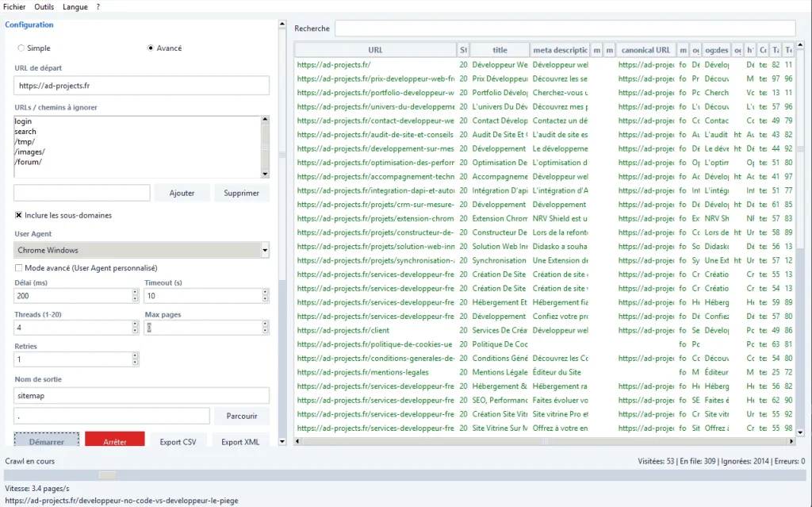Click the 'Vitesse: 3.4 pages/s' status text
The height and width of the screenshot is (507, 812).
point(36,488)
